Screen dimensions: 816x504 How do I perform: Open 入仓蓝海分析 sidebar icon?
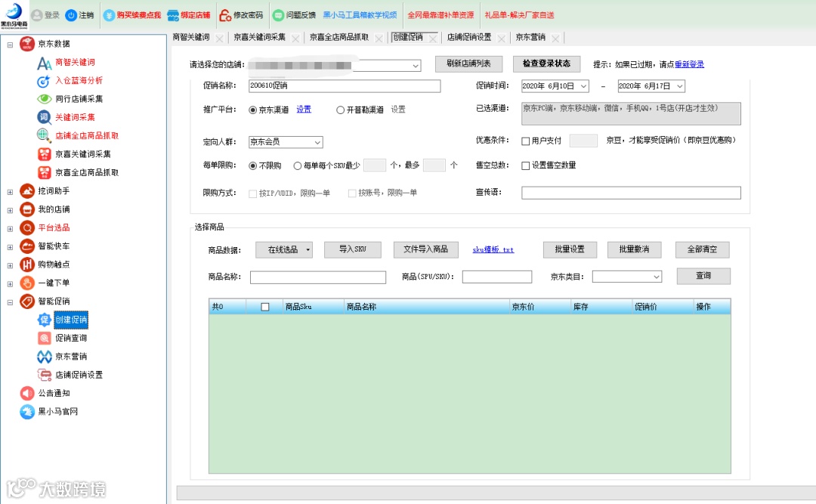[44, 81]
